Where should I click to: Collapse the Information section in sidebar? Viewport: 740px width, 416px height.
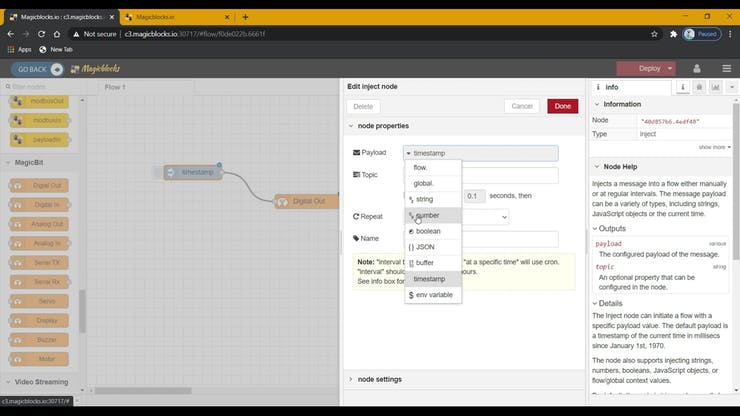click(x=617, y=104)
